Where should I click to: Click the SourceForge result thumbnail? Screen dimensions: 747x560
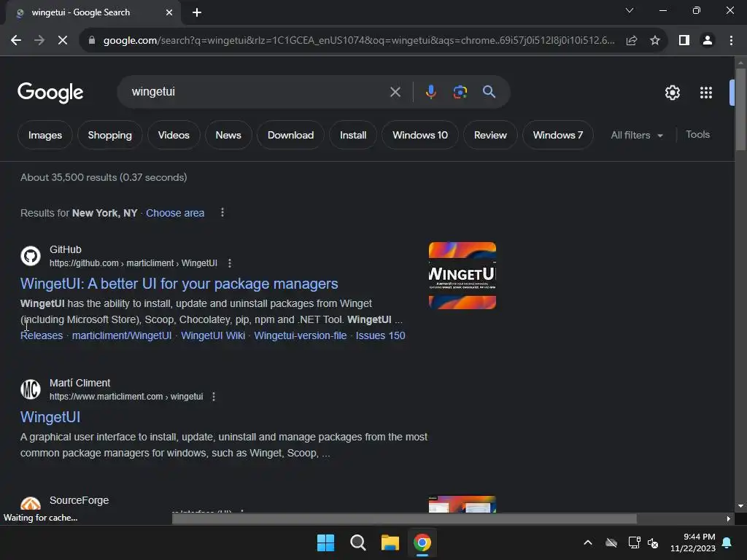(462, 504)
